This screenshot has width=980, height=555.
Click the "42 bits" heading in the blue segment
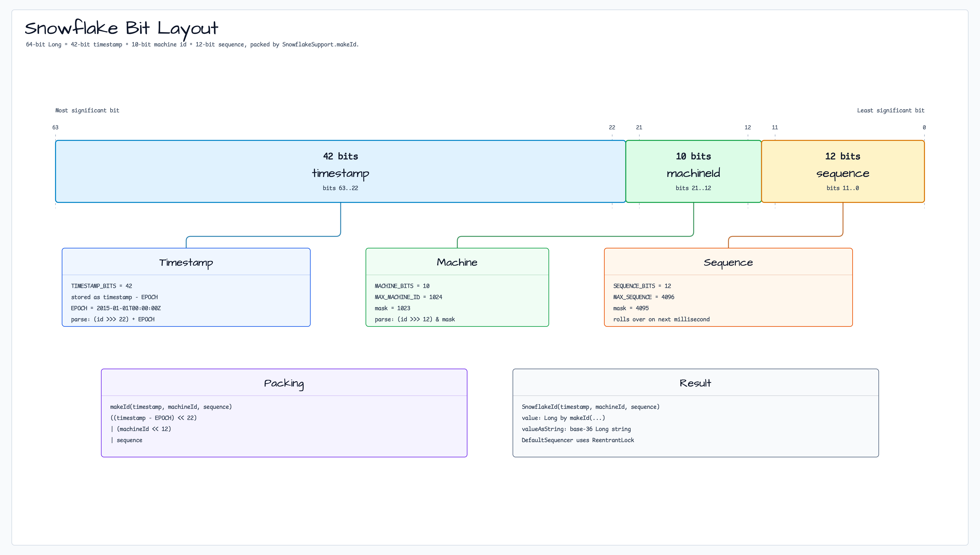coord(341,156)
